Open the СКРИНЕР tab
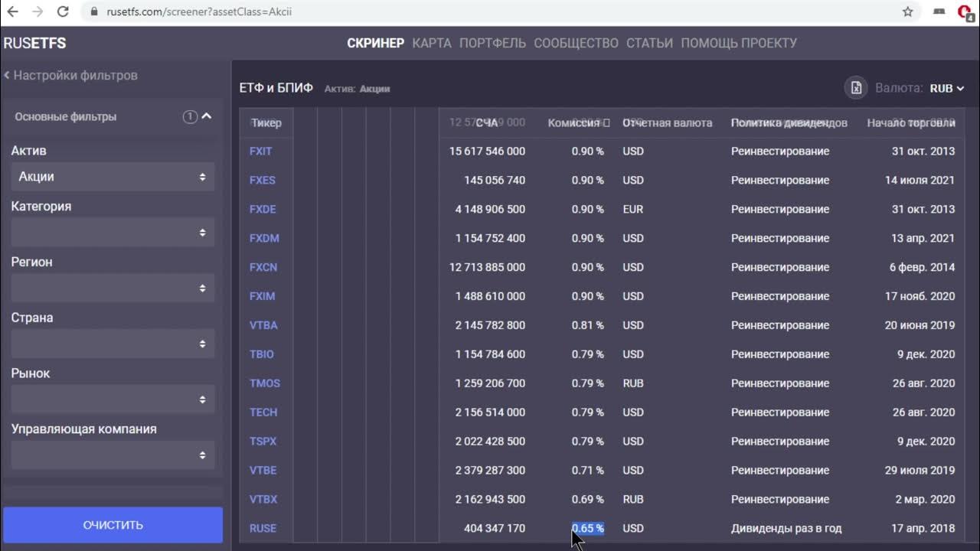Viewport: 980px width, 551px height. point(375,43)
